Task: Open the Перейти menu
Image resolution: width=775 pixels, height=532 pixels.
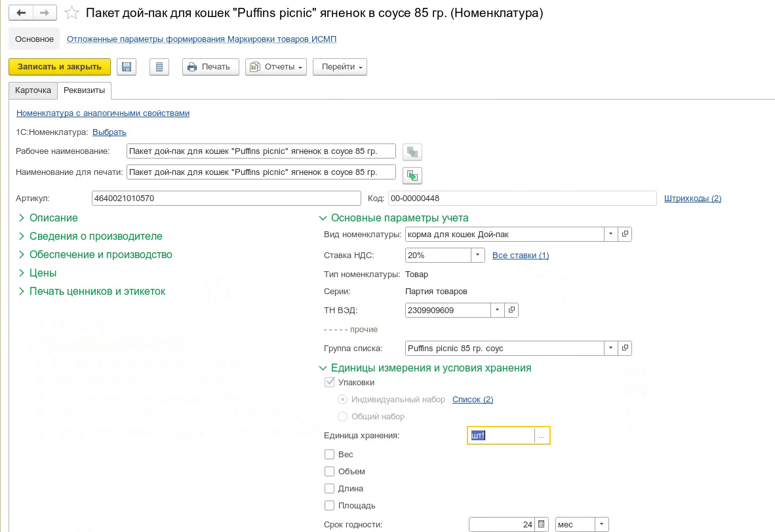Action: coord(340,67)
